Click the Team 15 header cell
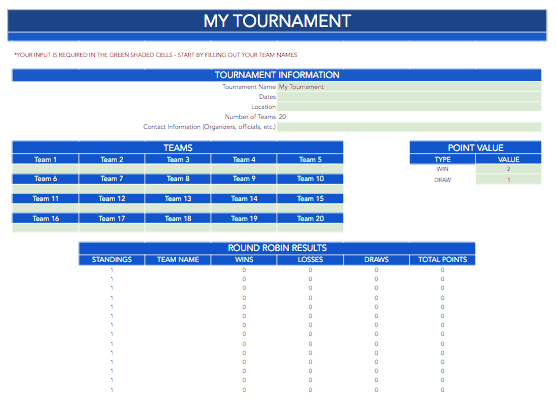Screen dimensions: 556x408 [x=310, y=199]
